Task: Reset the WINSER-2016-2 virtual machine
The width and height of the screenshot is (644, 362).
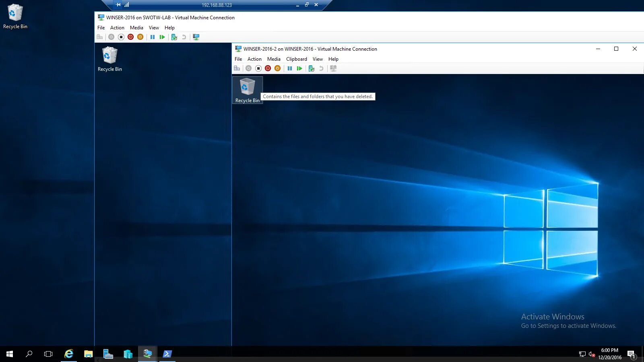Action: 299,68
